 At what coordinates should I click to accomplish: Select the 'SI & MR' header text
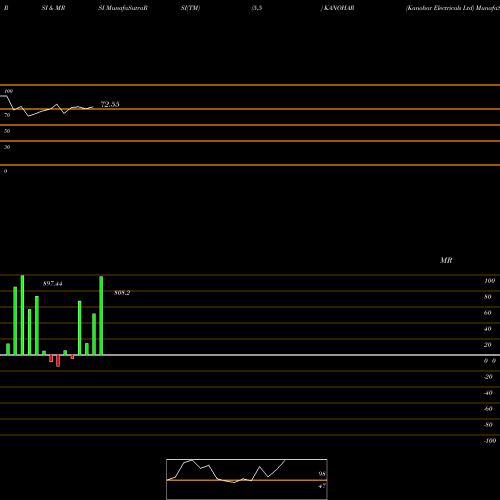coord(53,8)
